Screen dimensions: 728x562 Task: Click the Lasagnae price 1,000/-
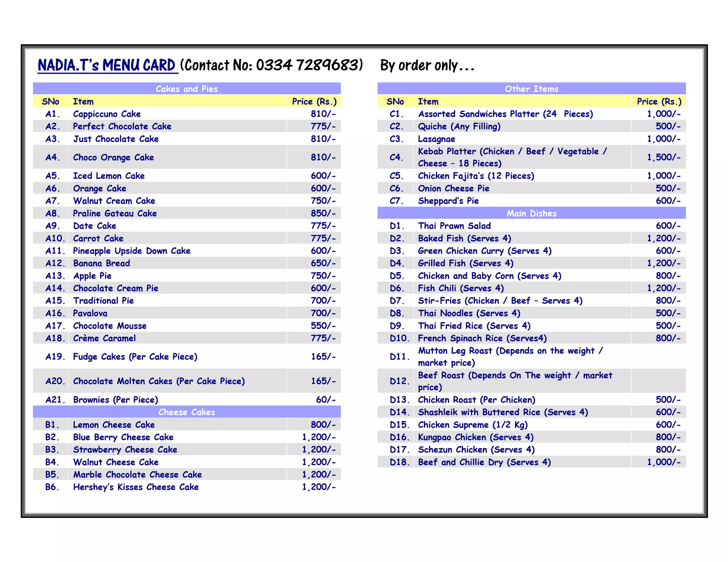[x=663, y=139]
